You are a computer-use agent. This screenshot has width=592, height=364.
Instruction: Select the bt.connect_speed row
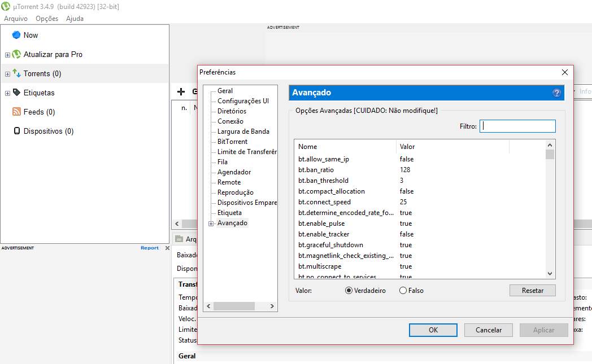pos(420,202)
